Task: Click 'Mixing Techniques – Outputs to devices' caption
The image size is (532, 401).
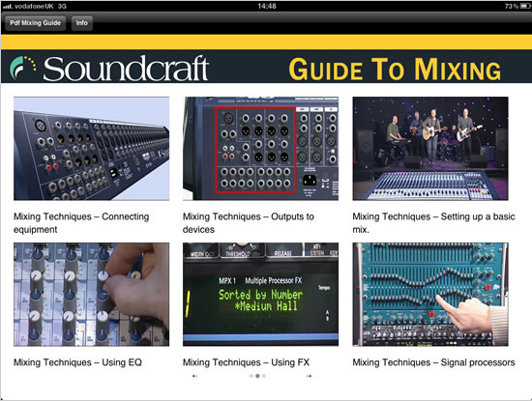Action: pyautogui.click(x=249, y=222)
